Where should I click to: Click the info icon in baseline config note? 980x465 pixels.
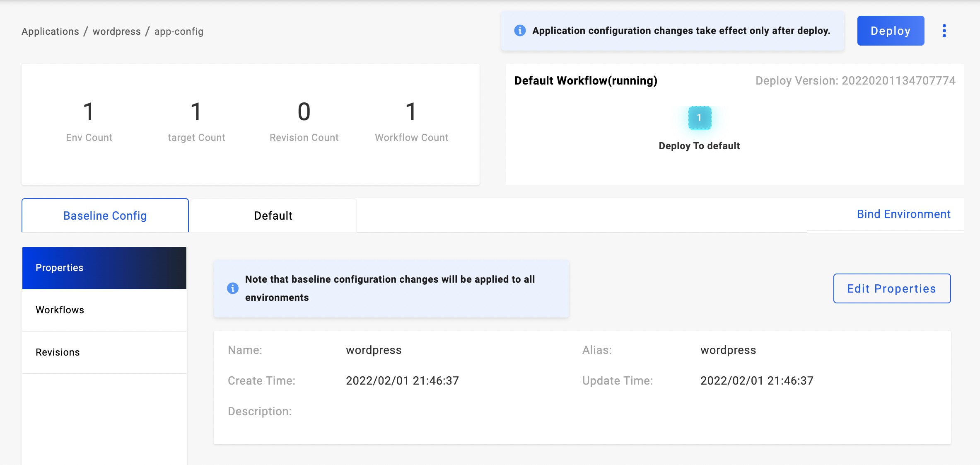(231, 288)
